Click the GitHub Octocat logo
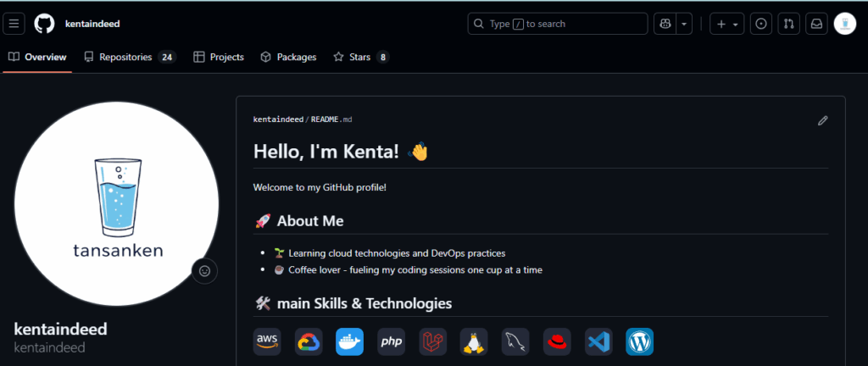Viewport: 868px width, 366px height. [x=44, y=24]
